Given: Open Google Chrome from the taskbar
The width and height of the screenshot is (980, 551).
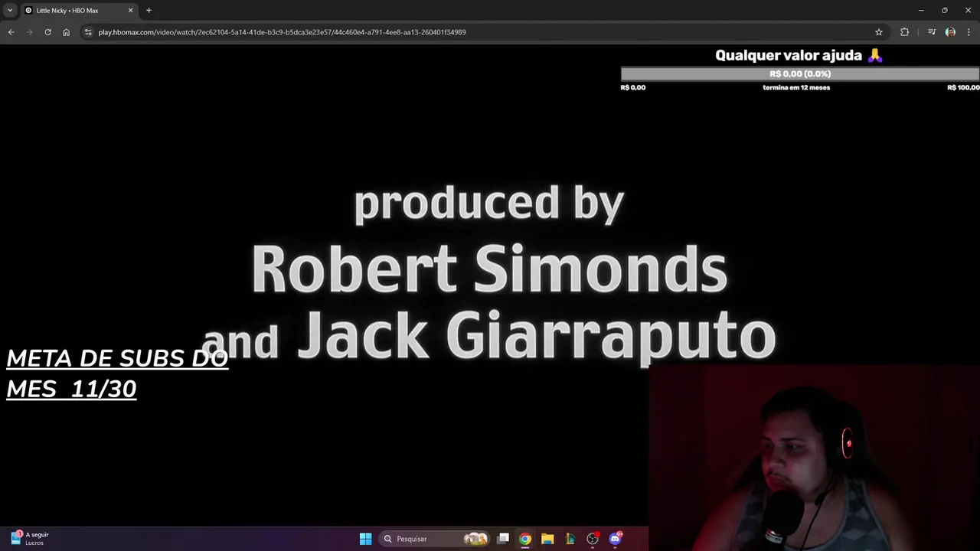Looking at the screenshot, I should click(525, 539).
